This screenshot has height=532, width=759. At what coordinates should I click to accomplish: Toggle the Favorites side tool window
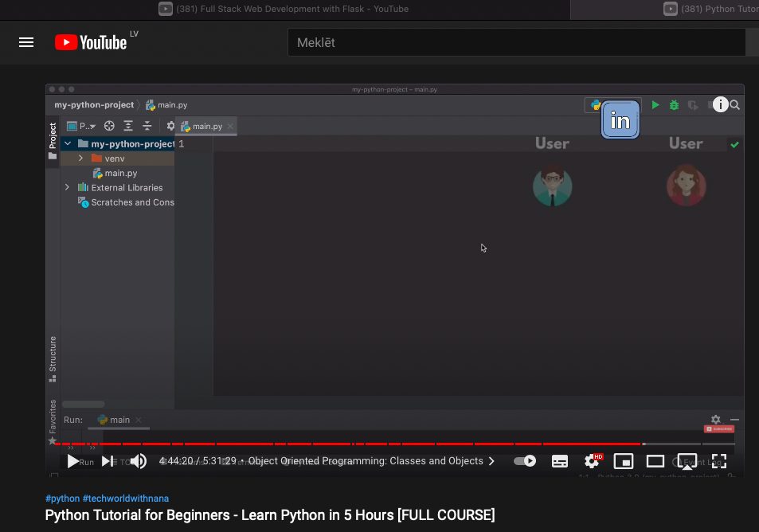point(53,422)
